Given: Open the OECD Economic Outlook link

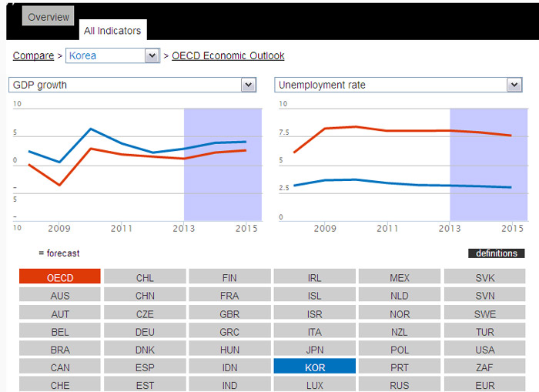Looking at the screenshot, I should pos(228,55).
